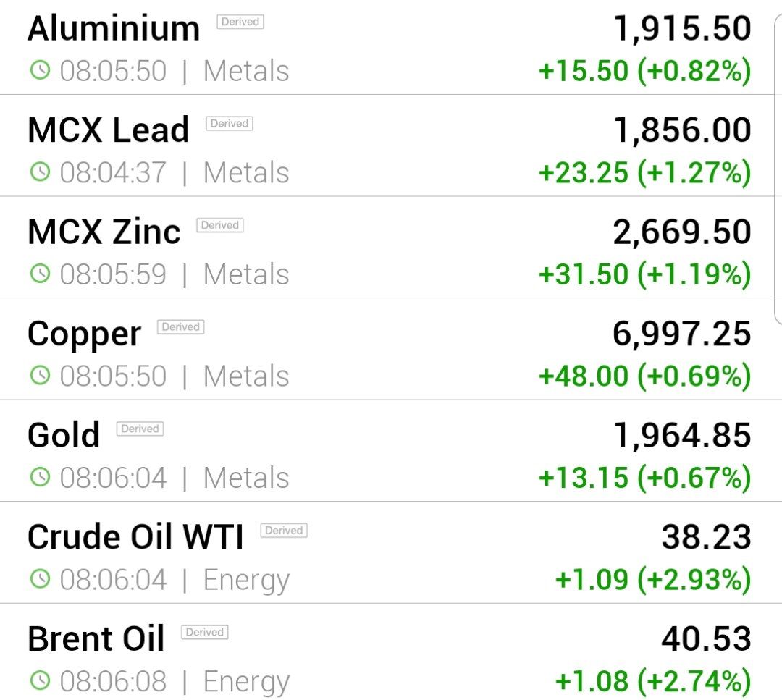Select the MCX Zinc instrument name
This screenshot has height=700, width=782.
tap(104, 232)
